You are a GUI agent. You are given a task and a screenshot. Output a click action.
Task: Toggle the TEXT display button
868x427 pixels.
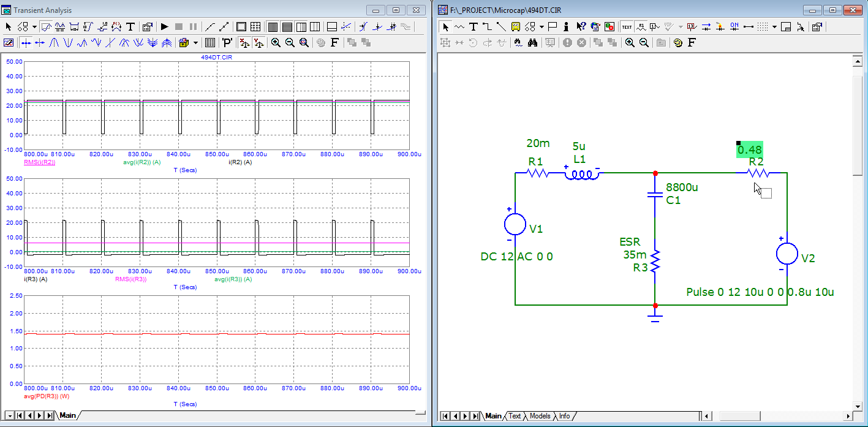click(x=627, y=27)
